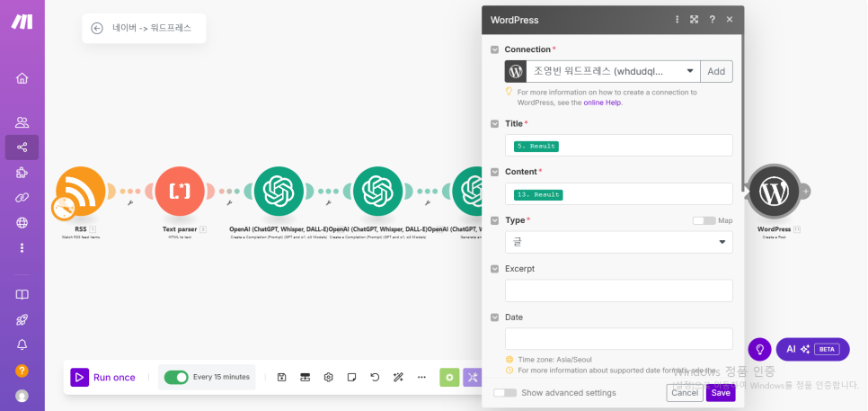Click wrench filter between RSS and Text parser

(x=130, y=203)
